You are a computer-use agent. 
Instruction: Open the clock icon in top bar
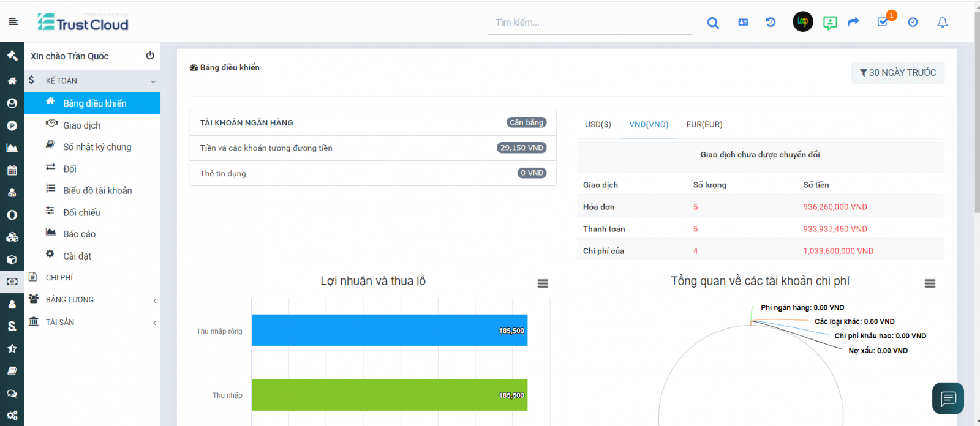(913, 23)
